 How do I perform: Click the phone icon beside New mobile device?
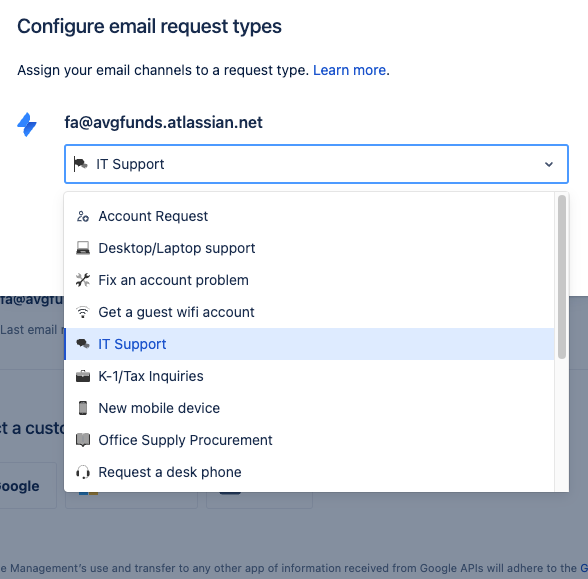(82, 408)
